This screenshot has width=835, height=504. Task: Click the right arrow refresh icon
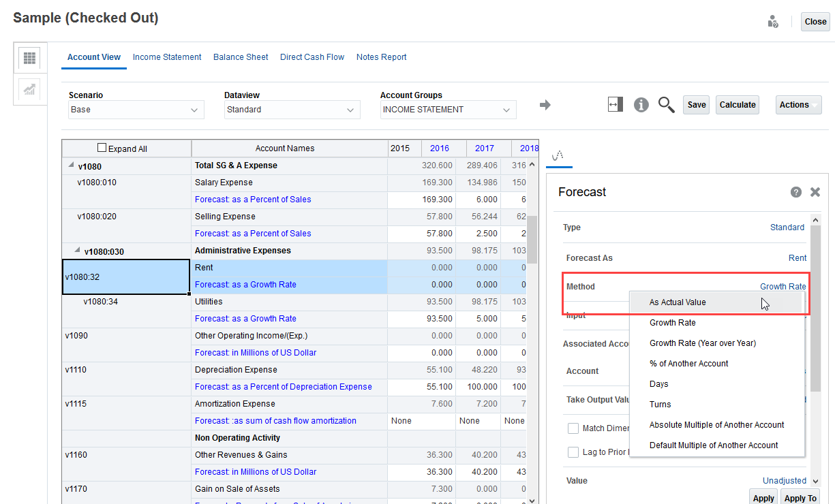(545, 105)
